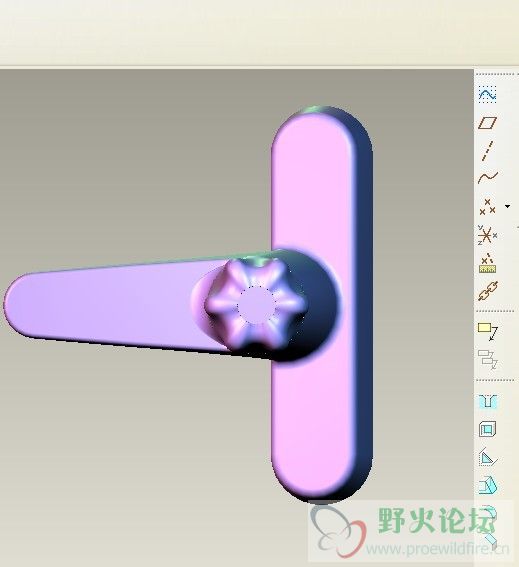This screenshot has height=567, width=519.
Task: Select the Hole tool
Action: point(488,401)
